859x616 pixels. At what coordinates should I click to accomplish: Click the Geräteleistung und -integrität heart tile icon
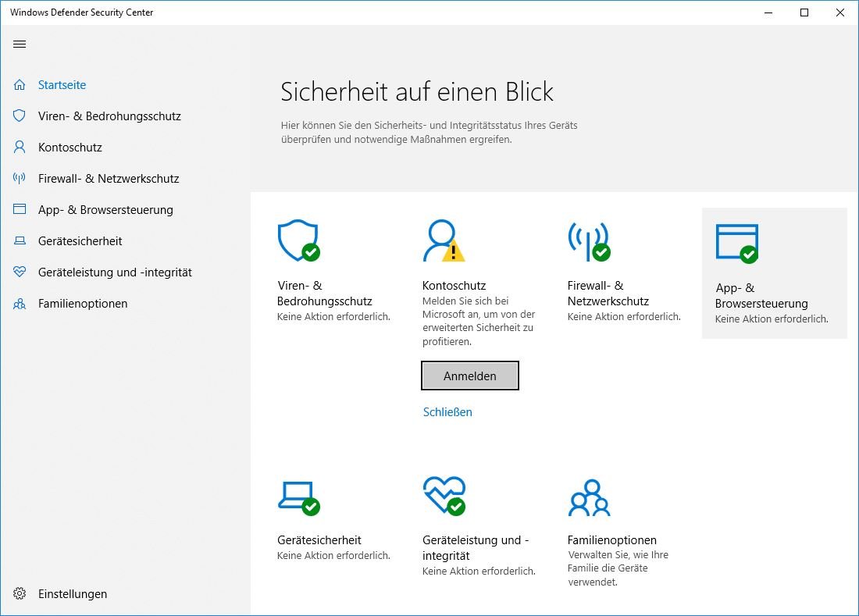pos(443,496)
